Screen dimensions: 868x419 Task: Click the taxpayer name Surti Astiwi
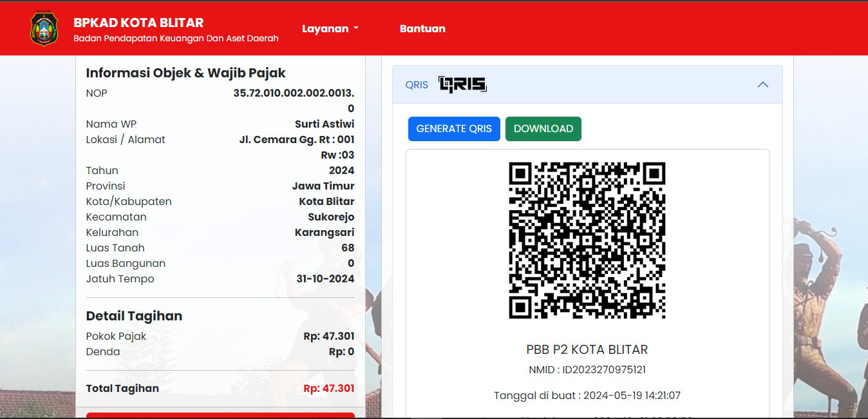click(x=325, y=124)
